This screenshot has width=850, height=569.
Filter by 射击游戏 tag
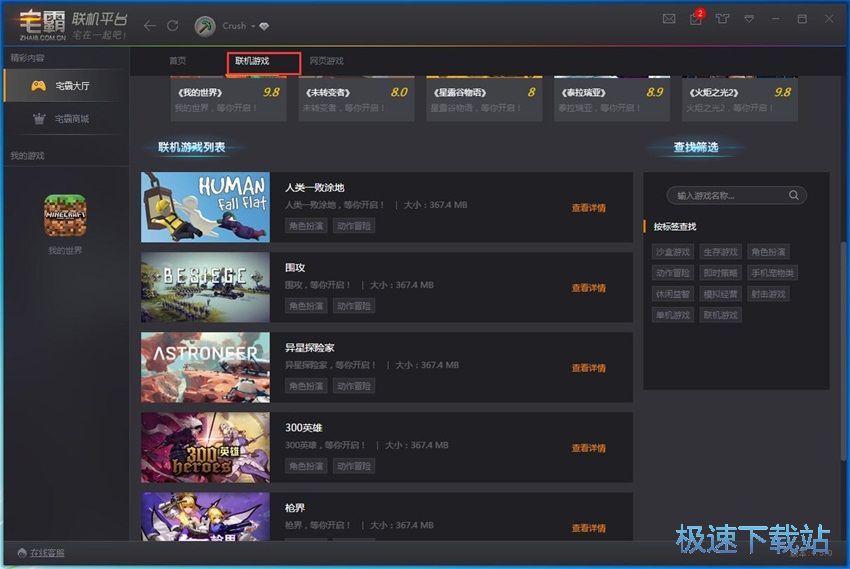[768, 294]
